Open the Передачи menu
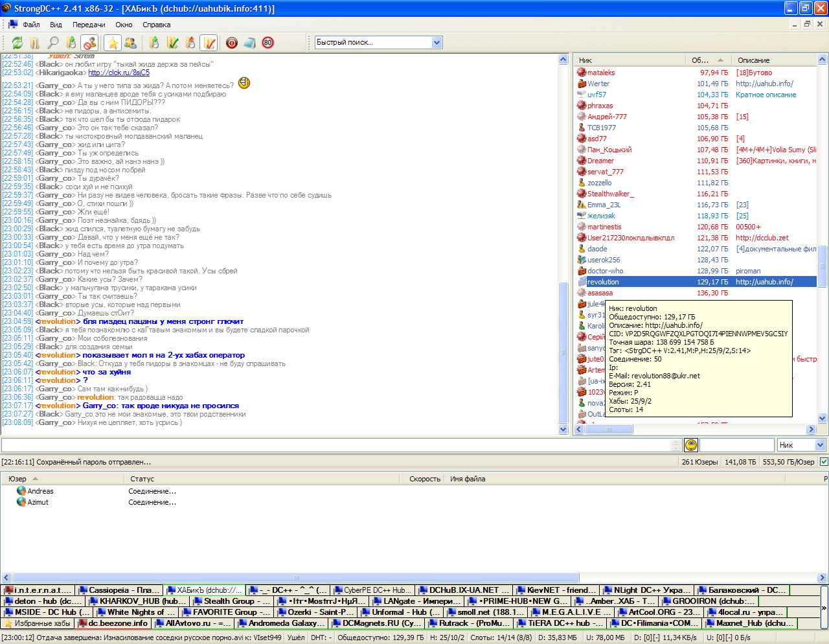829x644 pixels. [x=89, y=25]
